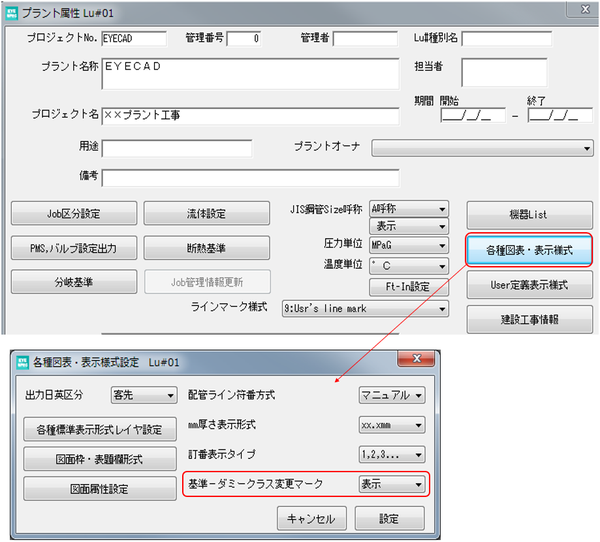
Task: Open the 機器List button
Action: [x=529, y=215]
